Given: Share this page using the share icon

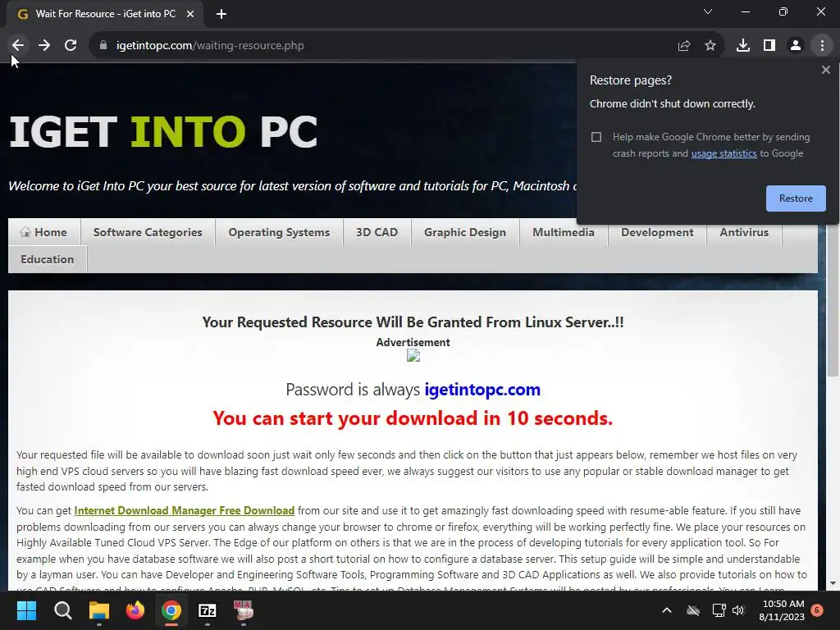Looking at the screenshot, I should [684, 46].
